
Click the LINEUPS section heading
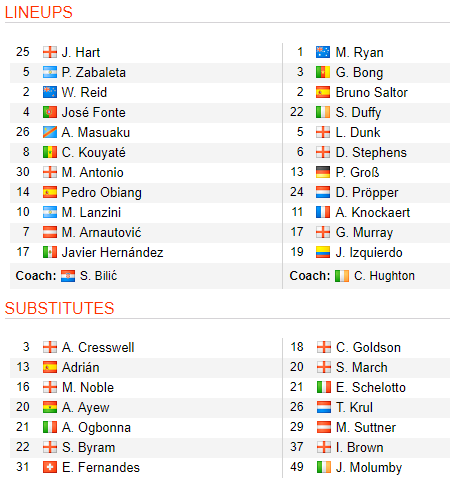[x=39, y=13]
